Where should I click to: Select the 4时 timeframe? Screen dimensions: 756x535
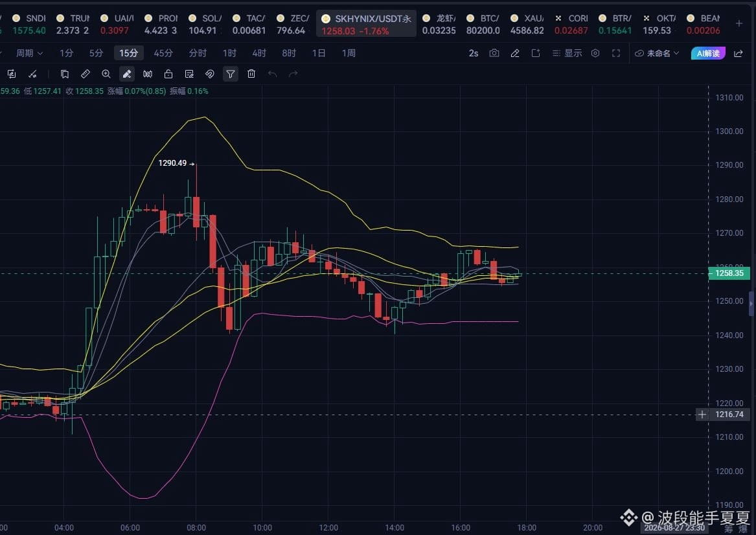pos(259,53)
